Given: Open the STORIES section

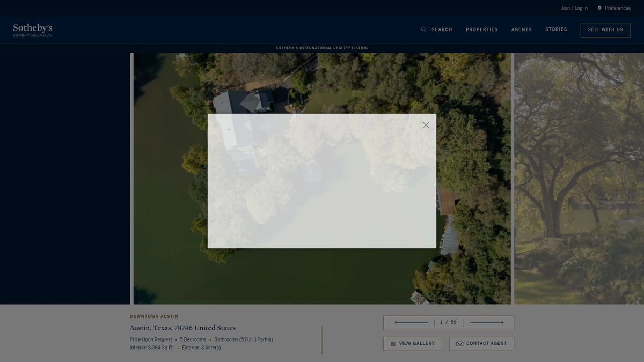Looking at the screenshot, I should (x=556, y=29).
